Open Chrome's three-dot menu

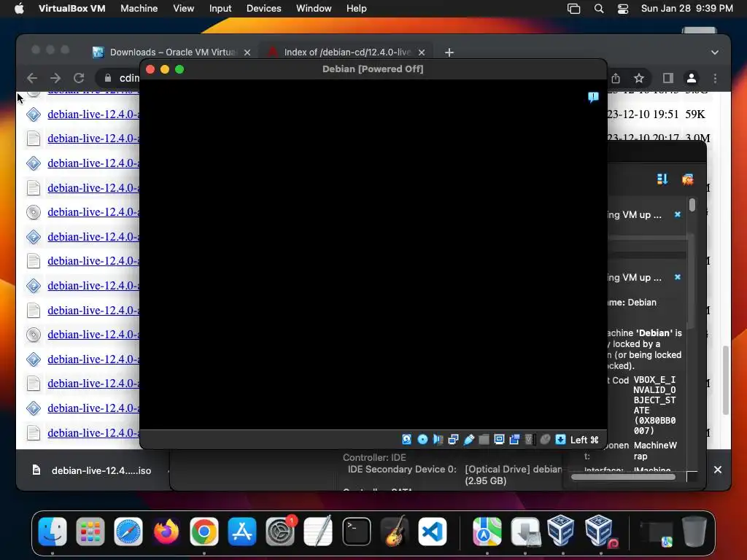[x=715, y=78]
